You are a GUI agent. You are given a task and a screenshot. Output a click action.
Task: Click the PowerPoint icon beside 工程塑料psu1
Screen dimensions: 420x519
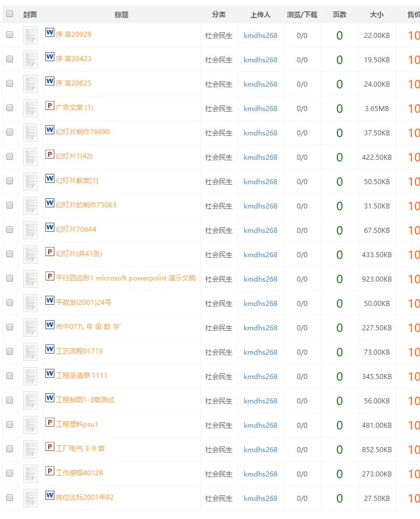coord(50,423)
